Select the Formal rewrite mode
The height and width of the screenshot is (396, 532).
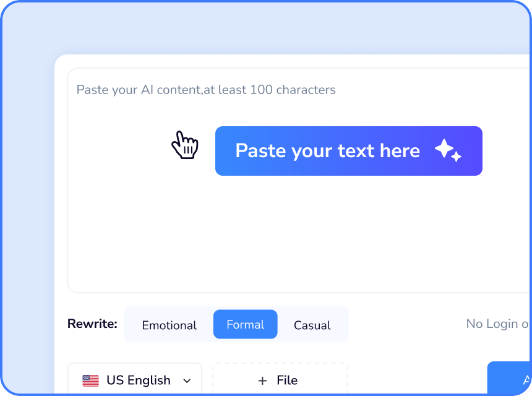tap(246, 325)
